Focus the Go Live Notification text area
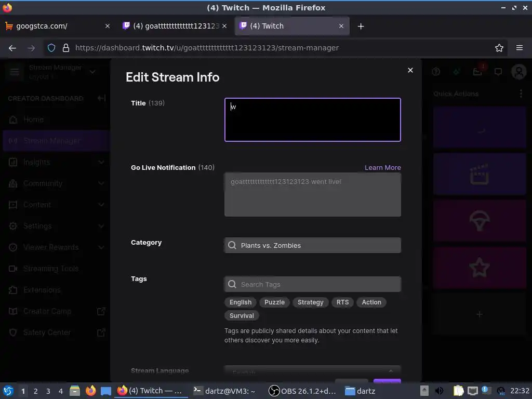The height and width of the screenshot is (399, 532). click(x=312, y=195)
